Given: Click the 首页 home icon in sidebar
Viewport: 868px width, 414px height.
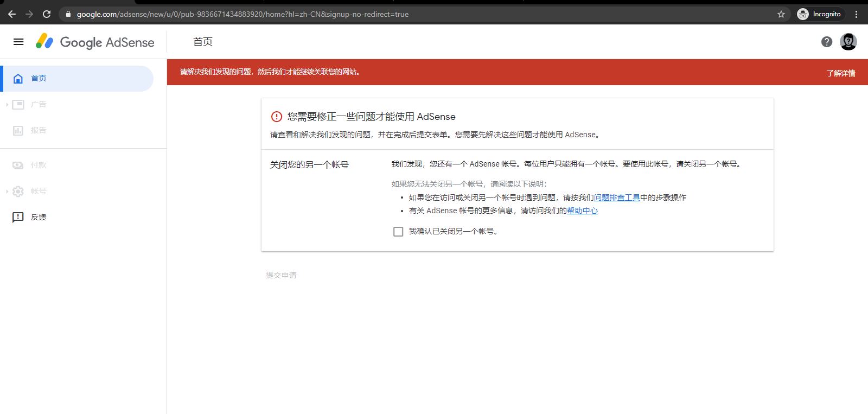Looking at the screenshot, I should (18, 79).
